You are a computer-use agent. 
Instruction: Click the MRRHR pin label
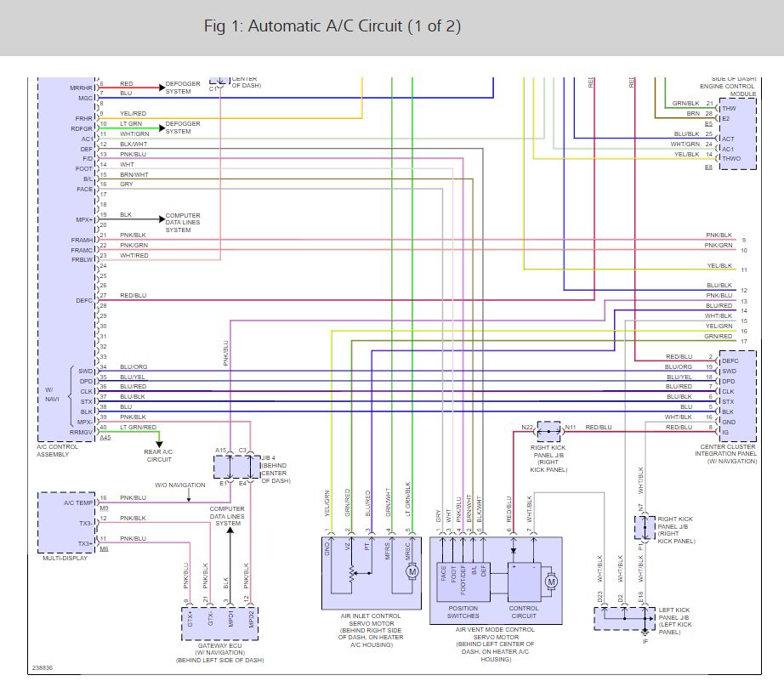click(81, 88)
